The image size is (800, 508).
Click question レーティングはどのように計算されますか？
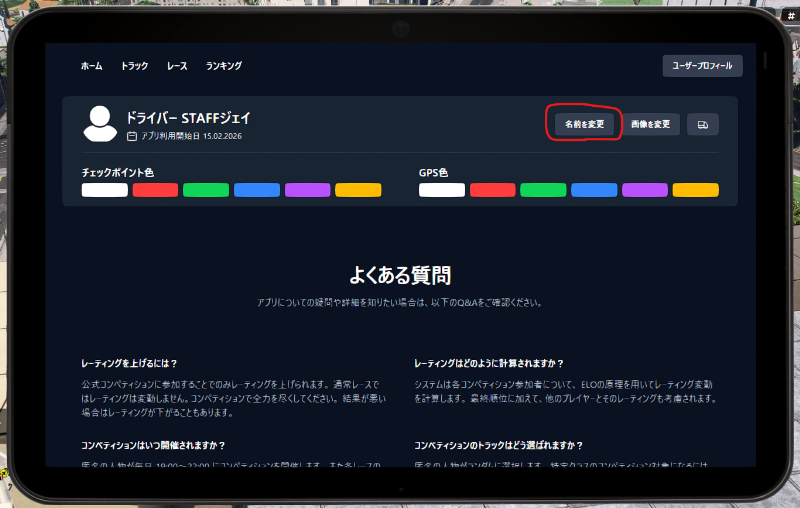(489, 363)
